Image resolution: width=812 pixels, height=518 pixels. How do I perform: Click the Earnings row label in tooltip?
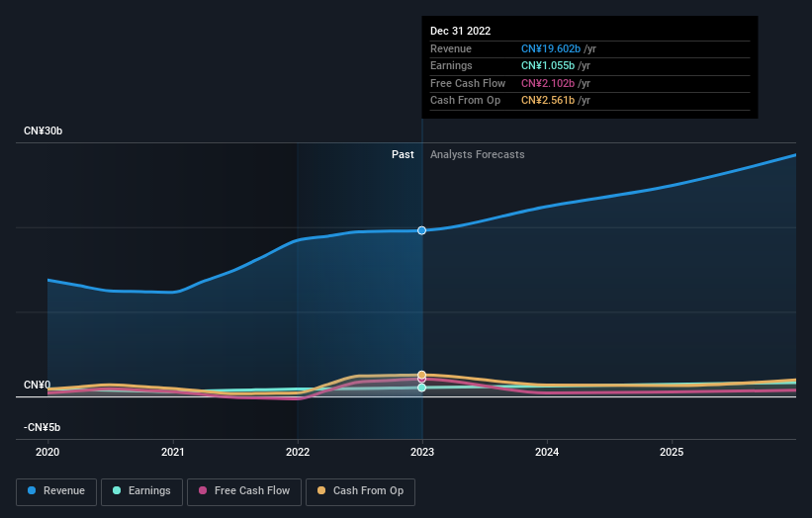(x=451, y=65)
